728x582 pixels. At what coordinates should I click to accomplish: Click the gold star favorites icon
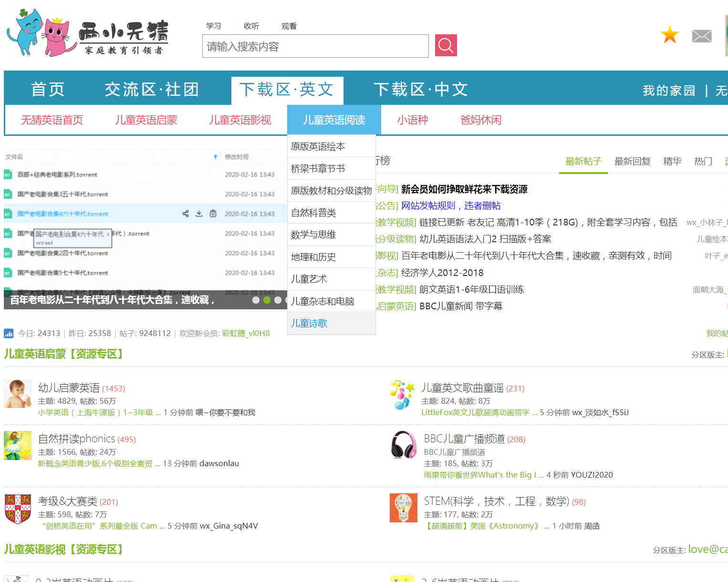[x=670, y=35]
